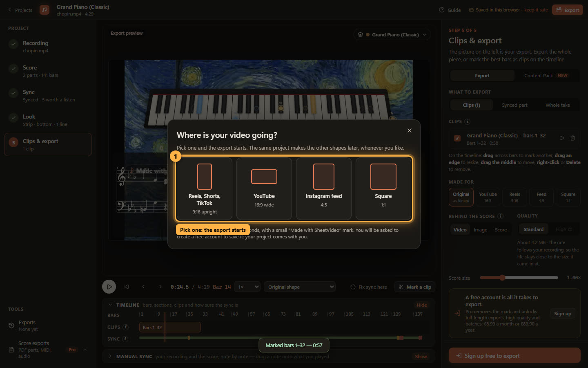Select Square 1:1 under Made For
Image resolution: width=588 pixels, height=368 pixels.
pyautogui.click(x=568, y=197)
